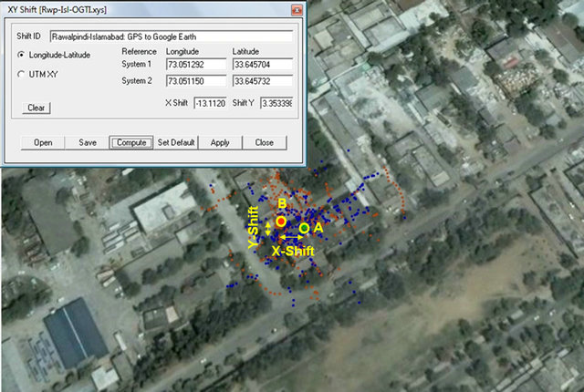The width and height of the screenshot is (584, 392).
Task: Apply the computed XY shift
Action: [x=220, y=142]
